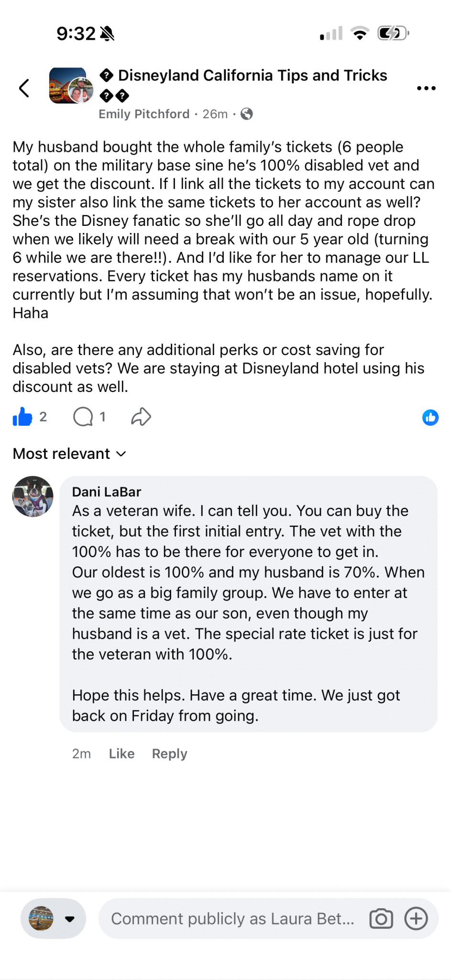Open the comment-as profile switcher dropdown

53,919
